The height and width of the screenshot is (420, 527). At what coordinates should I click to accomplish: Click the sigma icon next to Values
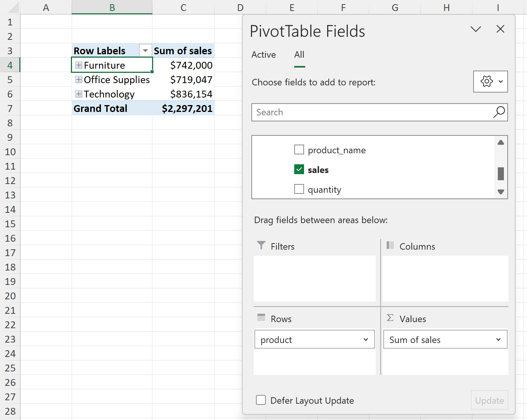[390, 318]
